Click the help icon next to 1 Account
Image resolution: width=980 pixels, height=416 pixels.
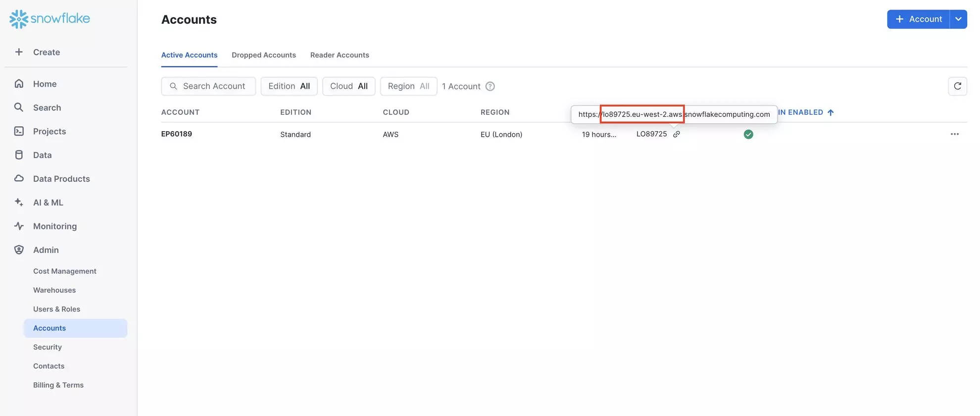[x=490, y=86]
